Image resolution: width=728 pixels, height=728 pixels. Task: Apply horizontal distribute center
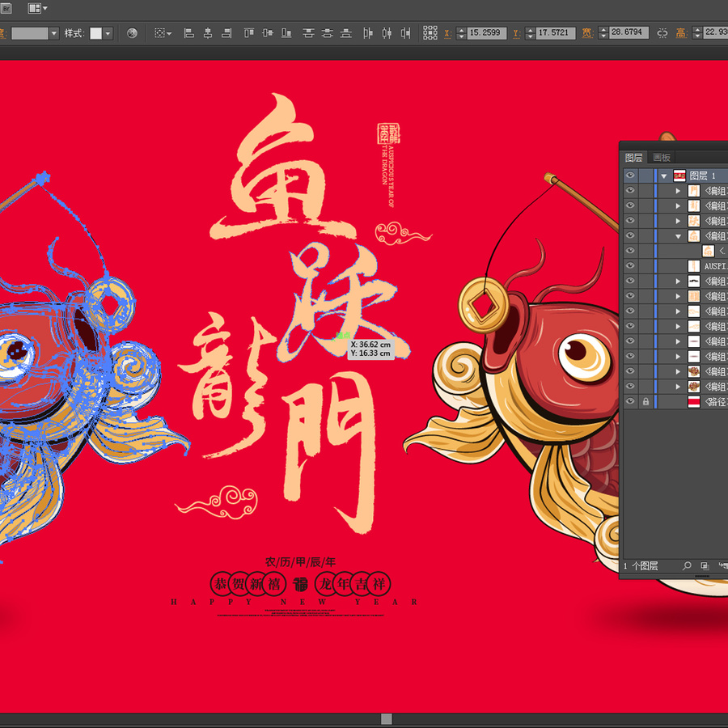tap(387, 33)
